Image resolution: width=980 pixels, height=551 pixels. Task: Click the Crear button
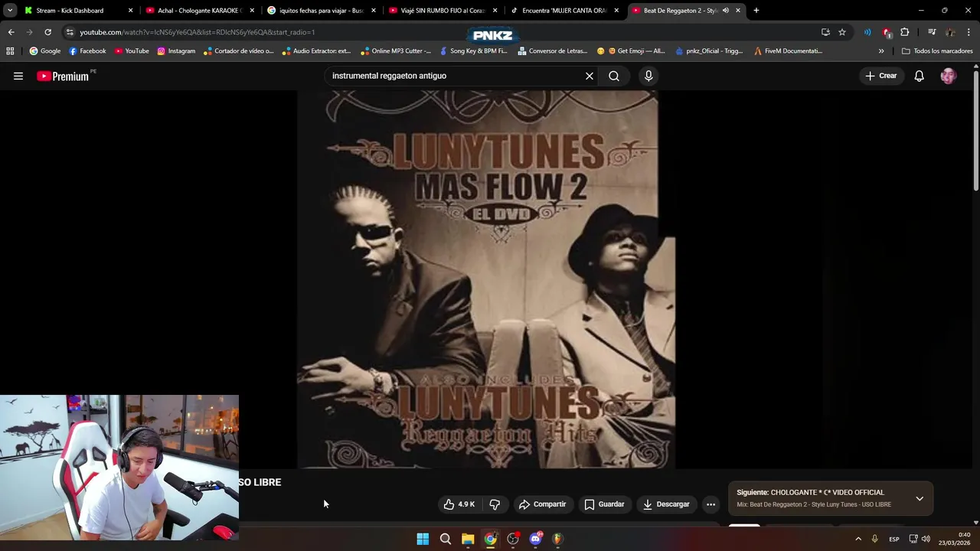(880, 76)
